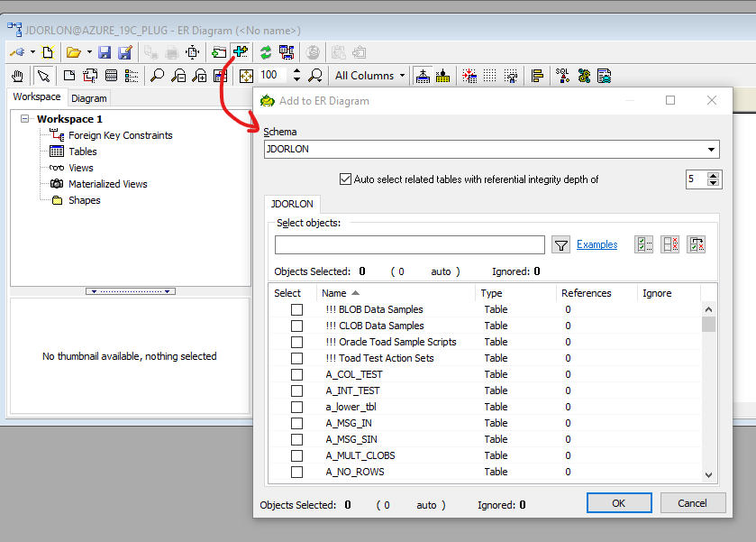Click the report document icon
Image resolution: width=756 pixels, height=542 pixels.
604,76
